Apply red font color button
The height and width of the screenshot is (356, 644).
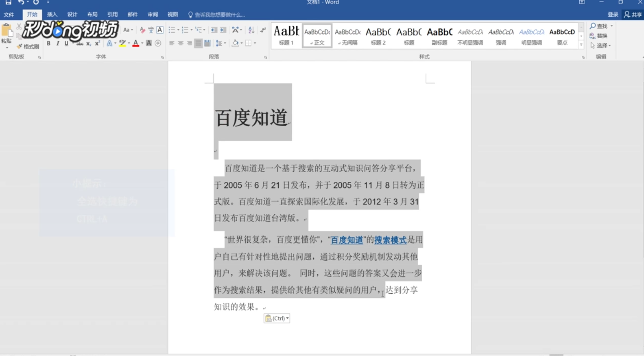click(x=136, y=43)
